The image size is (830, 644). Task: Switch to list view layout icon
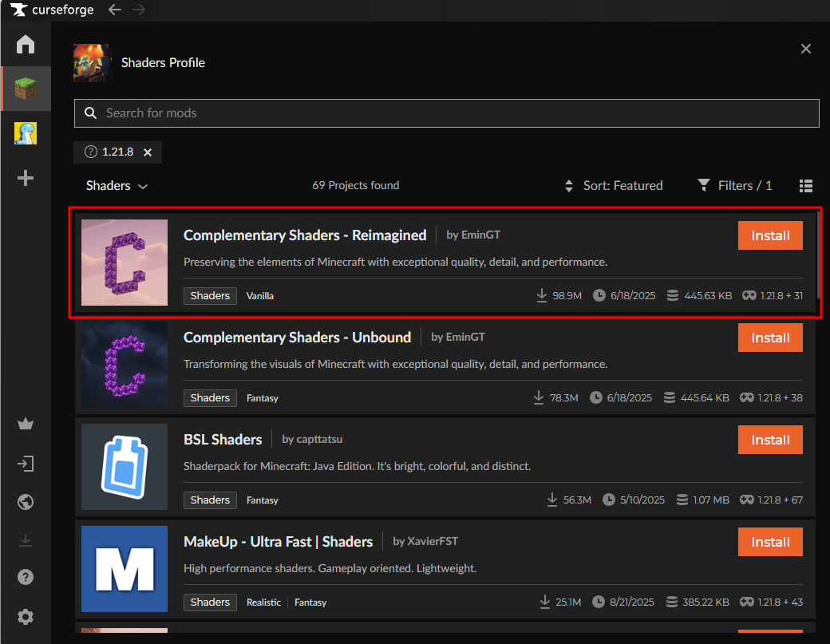coord(805,186)
